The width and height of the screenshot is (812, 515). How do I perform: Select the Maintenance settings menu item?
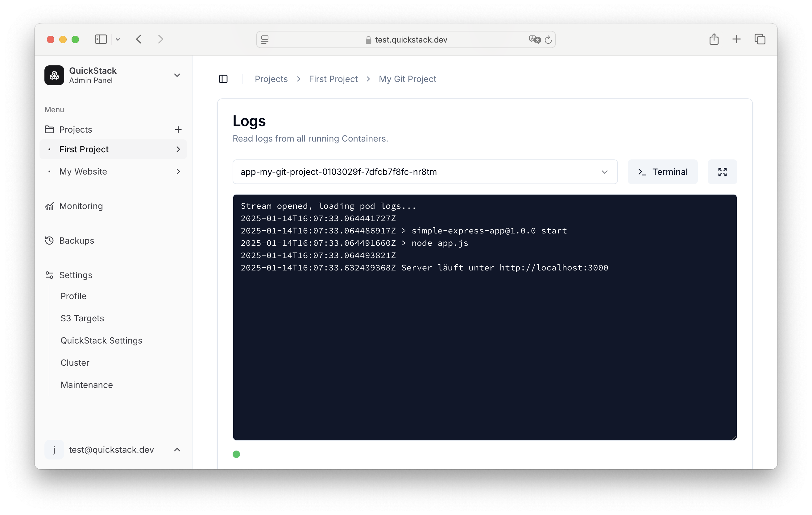pos(87,385)
